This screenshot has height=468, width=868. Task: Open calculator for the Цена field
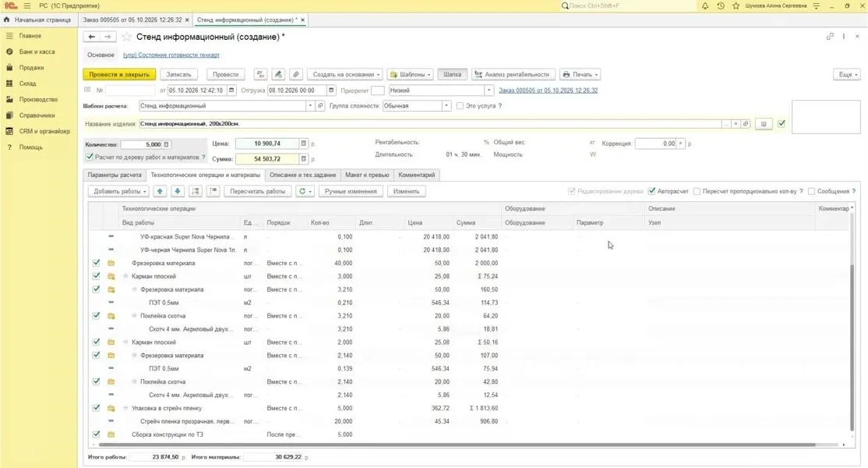(x=303, y=144)
